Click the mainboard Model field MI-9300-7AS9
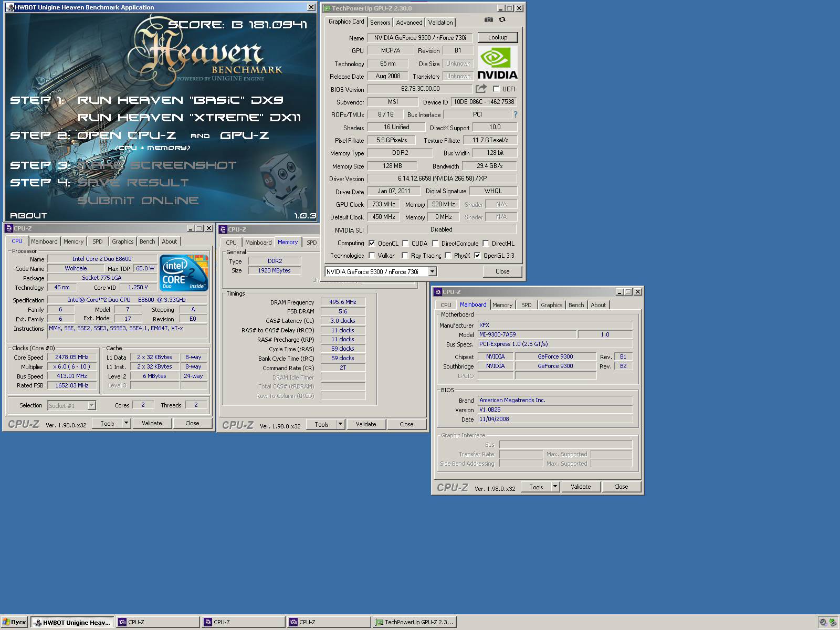 527,334
